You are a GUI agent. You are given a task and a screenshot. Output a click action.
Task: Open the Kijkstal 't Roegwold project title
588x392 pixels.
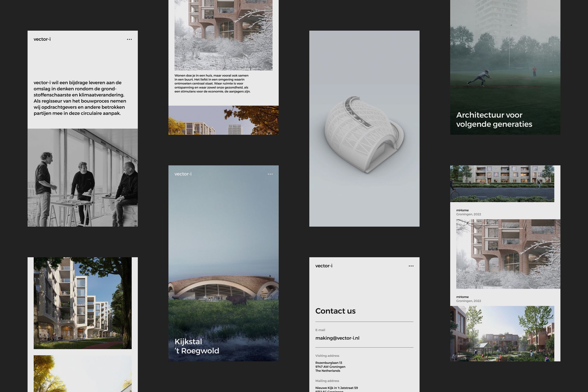[x=197, y=346]
